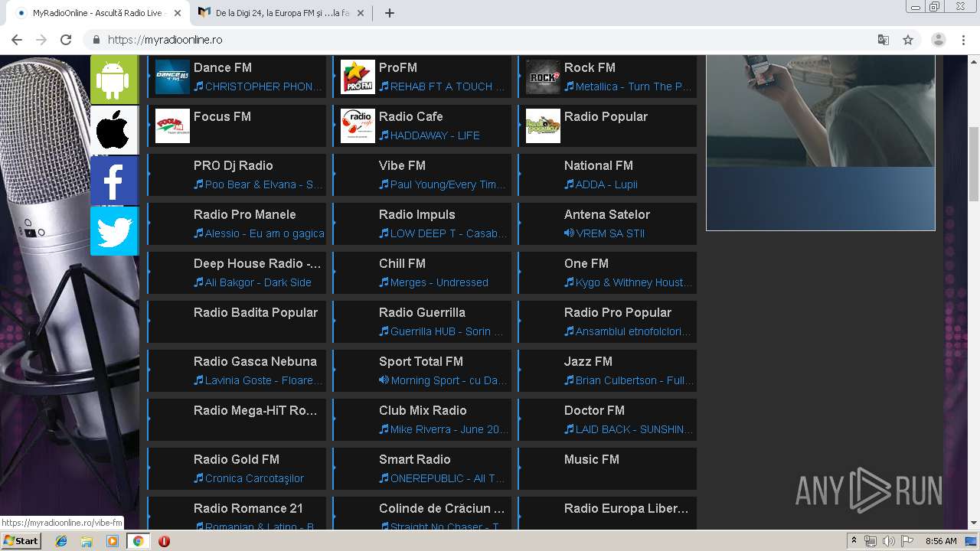This screenshot has height=551, width=980.
Task: Close the Digi 24 article tab
Action: point(361,13)
